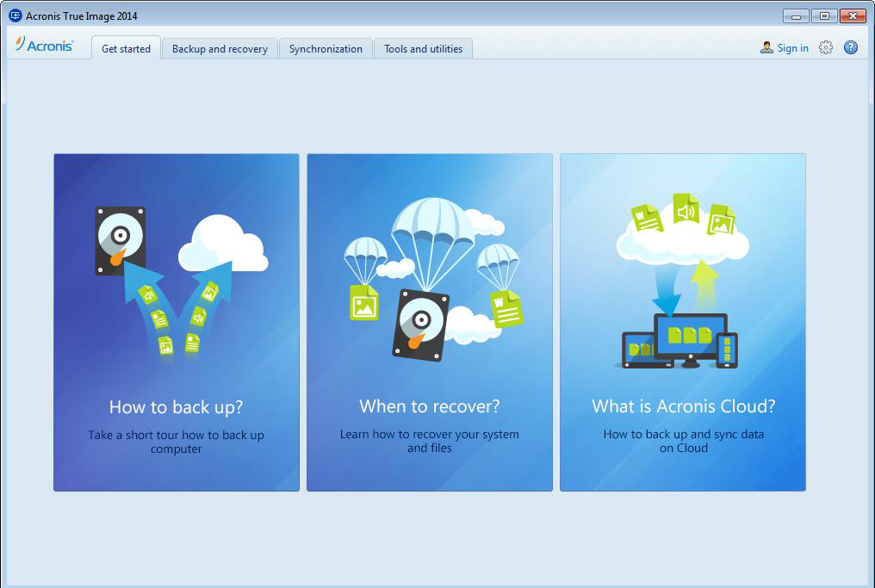Open settings via the gear icon

(825, 48)
